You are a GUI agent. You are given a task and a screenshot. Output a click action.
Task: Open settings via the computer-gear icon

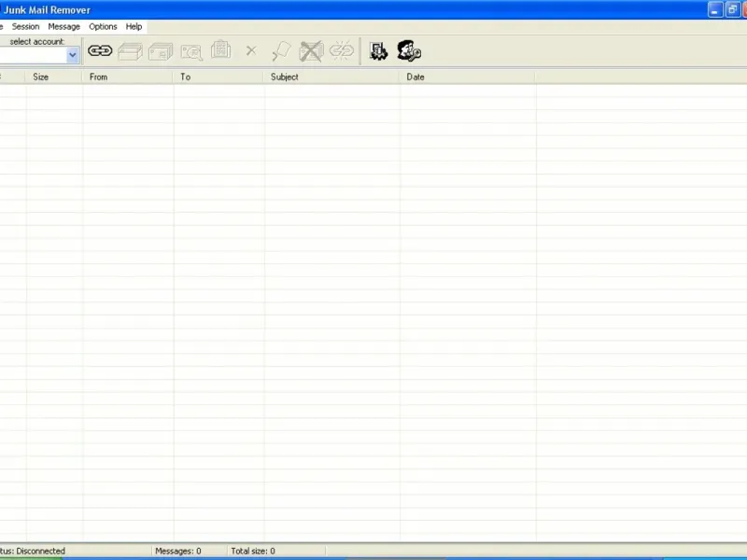pos(379,51)
